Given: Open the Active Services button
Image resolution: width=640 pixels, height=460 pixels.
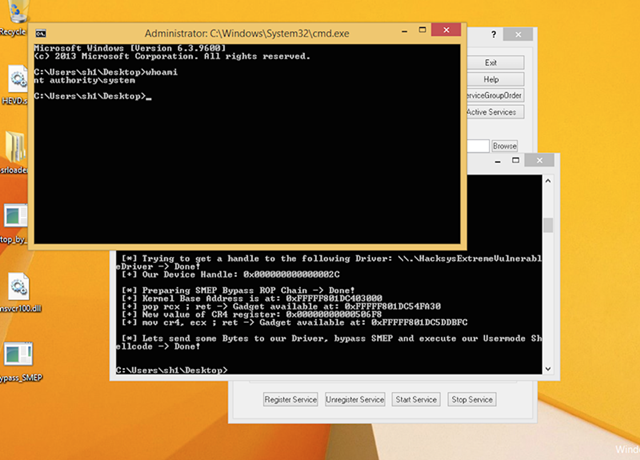Looking at the screenshot, I should 494,112.
